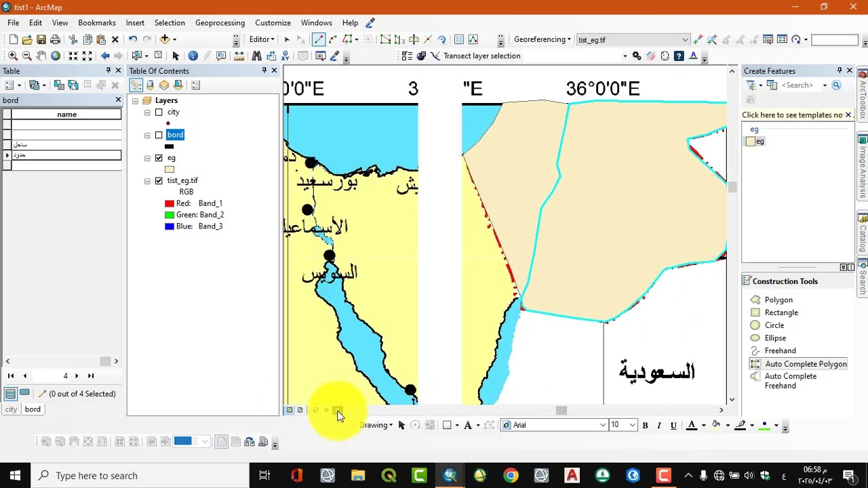The height and width of the screenshot is (488, 868).
Task: Click the Red Band_1 color swatch
Action: pos(170,203)
